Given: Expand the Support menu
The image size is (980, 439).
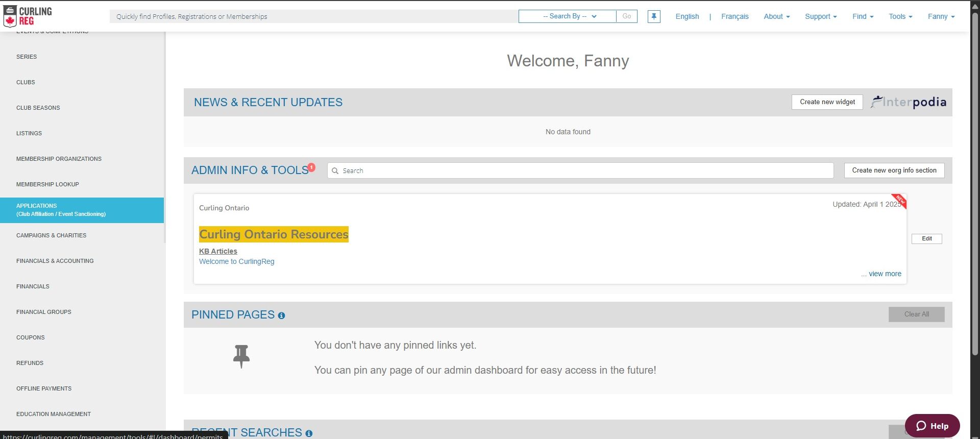Looking at the screenshot, I should (x=821, y=16).
